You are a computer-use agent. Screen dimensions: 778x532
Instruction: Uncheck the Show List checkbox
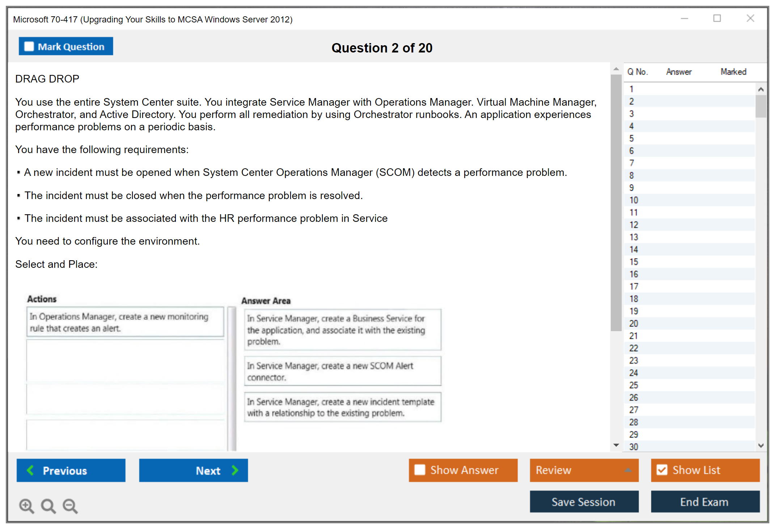662,470
